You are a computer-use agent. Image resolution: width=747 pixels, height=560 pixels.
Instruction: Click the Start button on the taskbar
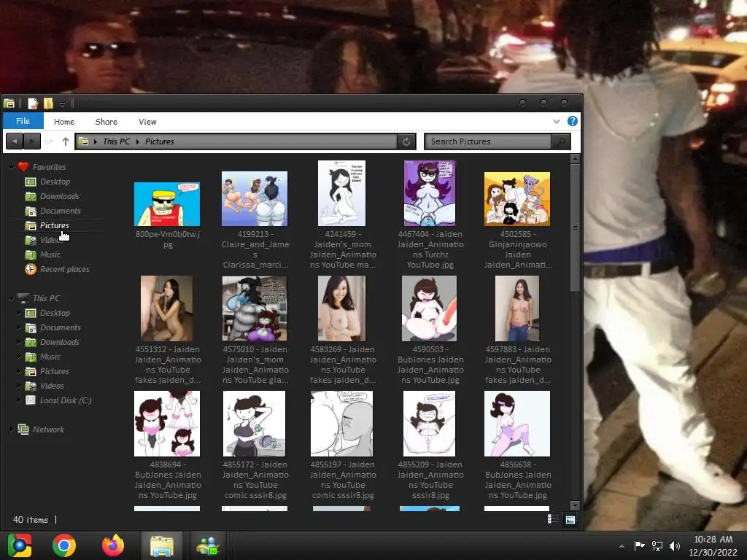[20, 545]
